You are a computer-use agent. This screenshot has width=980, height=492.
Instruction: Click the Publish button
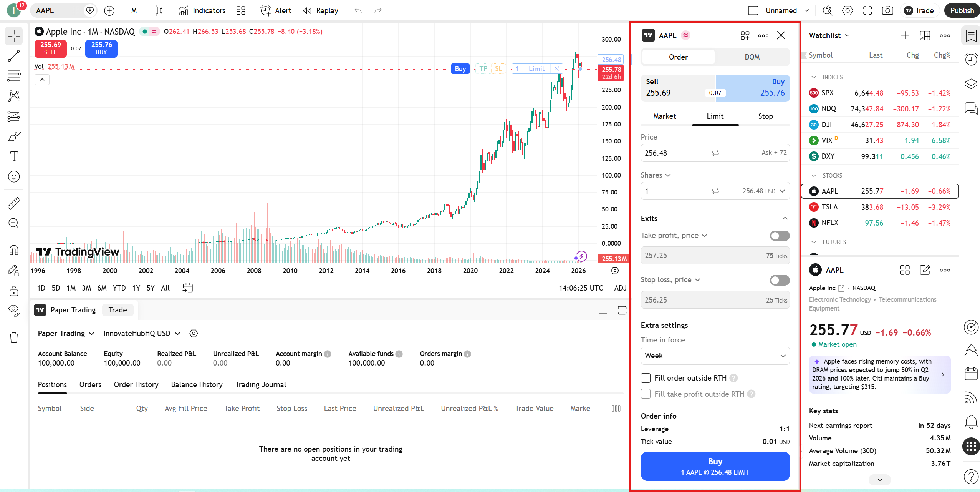pyautogui.click(x=962, y=10)
